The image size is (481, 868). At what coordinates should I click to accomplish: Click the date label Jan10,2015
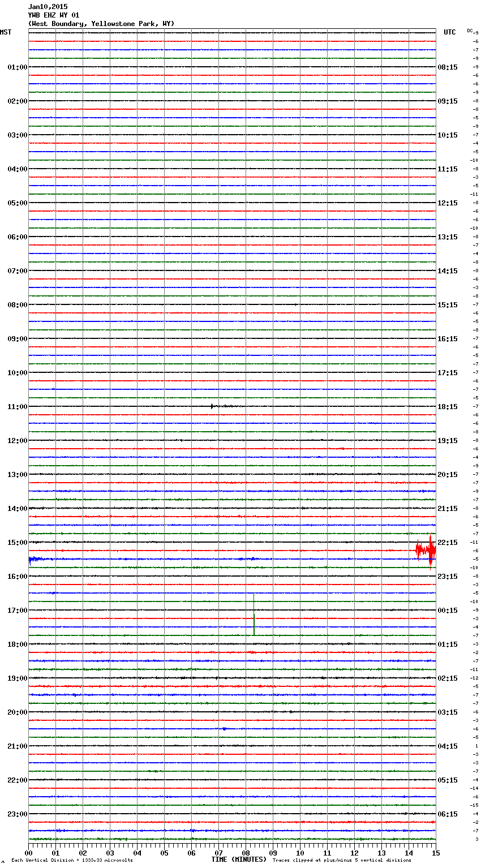point(48,7)
